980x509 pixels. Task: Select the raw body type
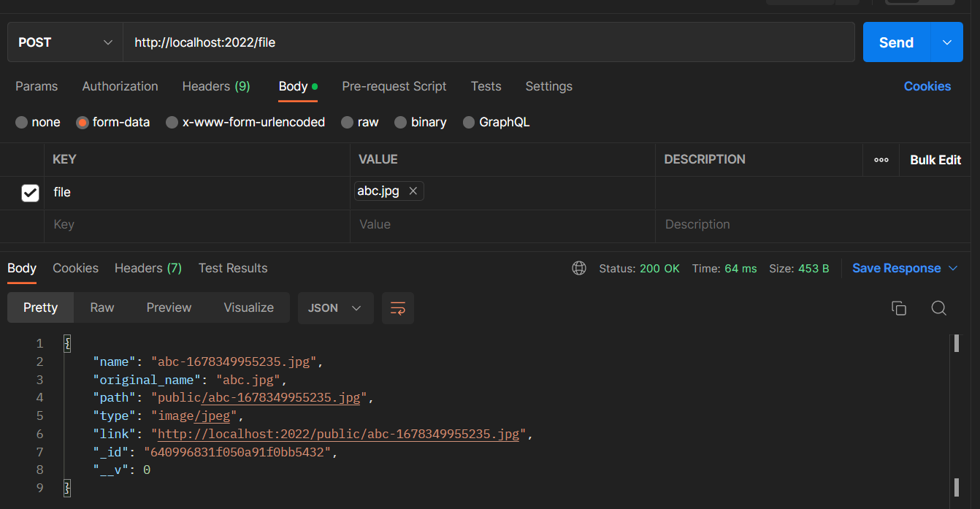pos(360,122)
